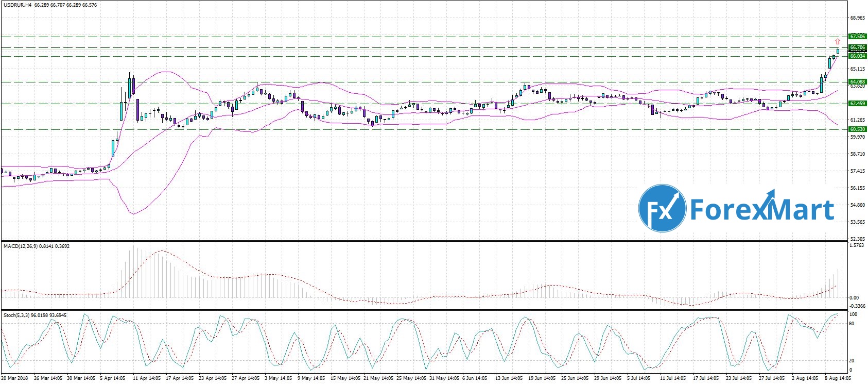Viewport: 868px width, 384px height.
Task: Click the 23 Apr 14:05 time label
Action: click(x=212, y=378)
